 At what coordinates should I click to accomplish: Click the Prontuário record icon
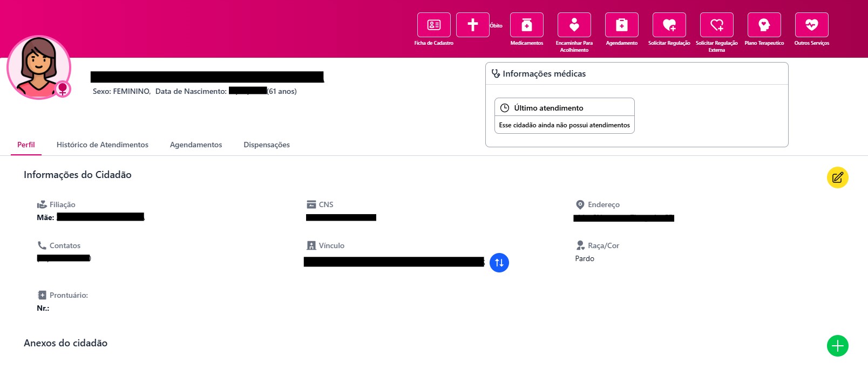[42, 295]
